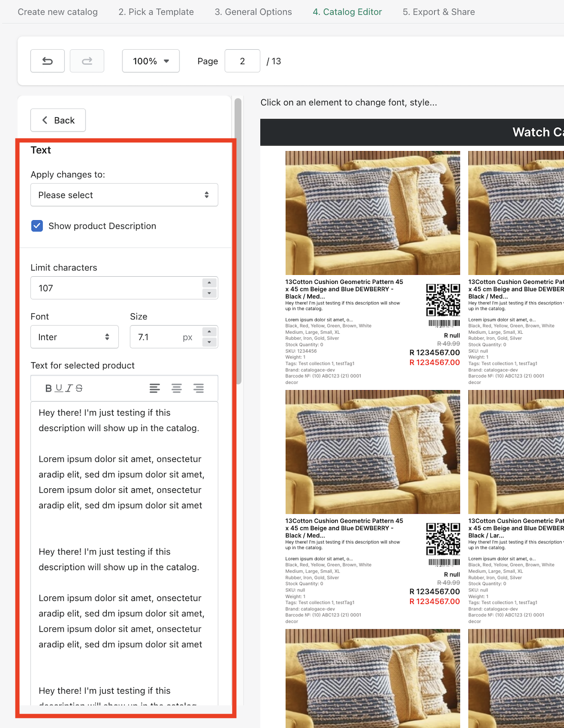Click the struck-through R 49.99 price, first product
This screenshot has height=728, width=564.
pyautogui.click(x=449, y=344)
